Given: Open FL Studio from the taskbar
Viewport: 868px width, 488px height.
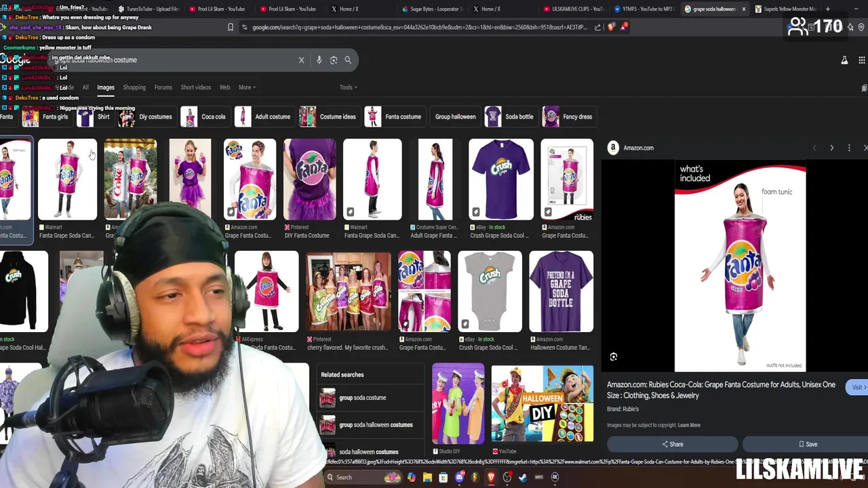Looking at the screenshot, I should coord(475,477).
